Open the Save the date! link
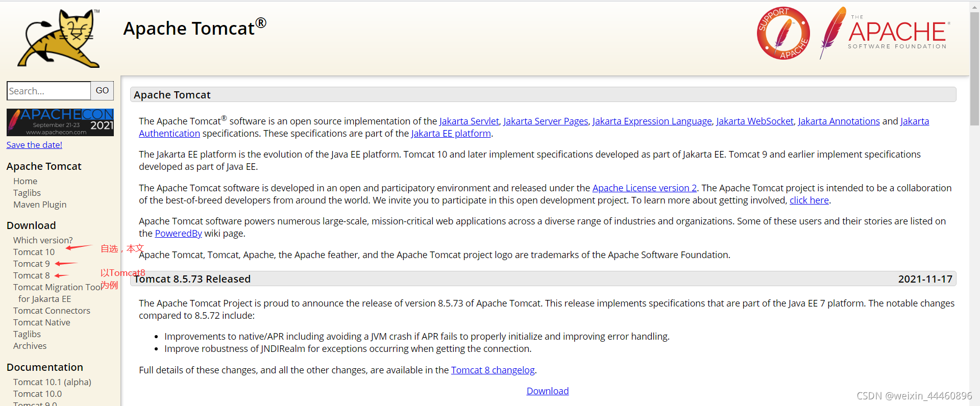The height and width of the screenshot is (406, 980). 34,145
